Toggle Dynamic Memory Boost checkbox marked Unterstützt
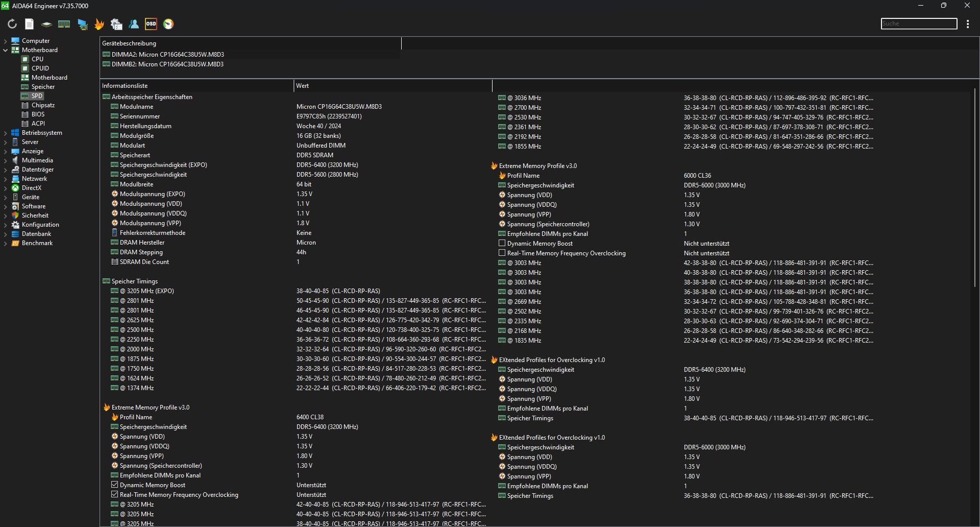 pos(115,485)
